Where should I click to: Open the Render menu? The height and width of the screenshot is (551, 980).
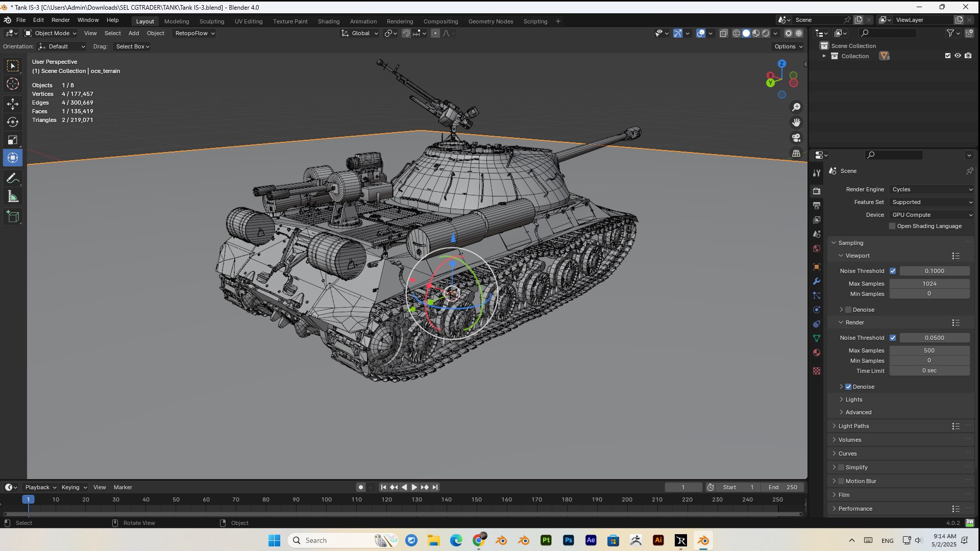[60, 20]
